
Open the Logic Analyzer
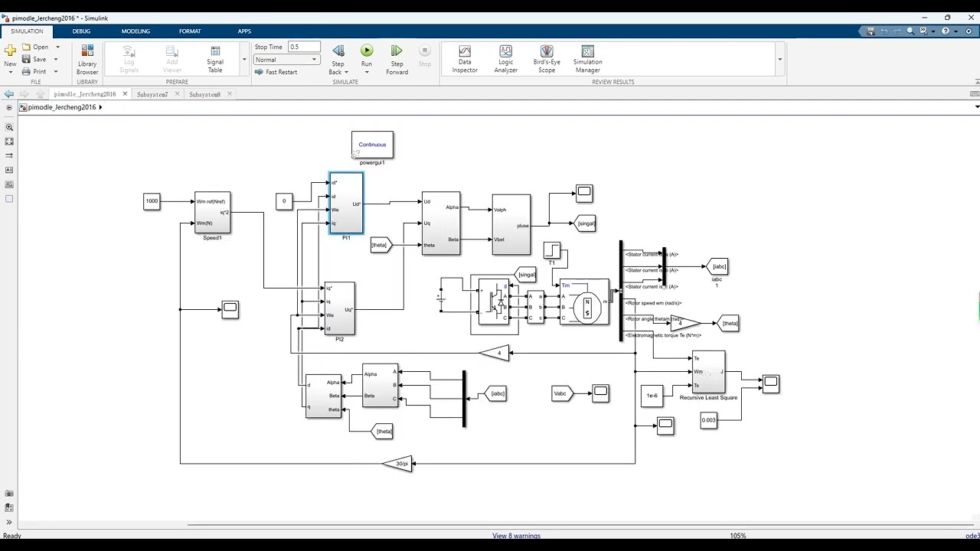point(505,59)
